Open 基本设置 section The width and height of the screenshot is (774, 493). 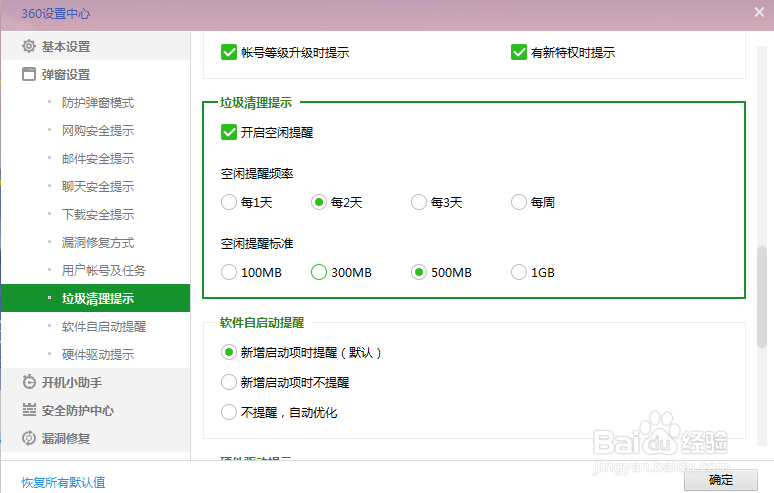coord(96,46)
